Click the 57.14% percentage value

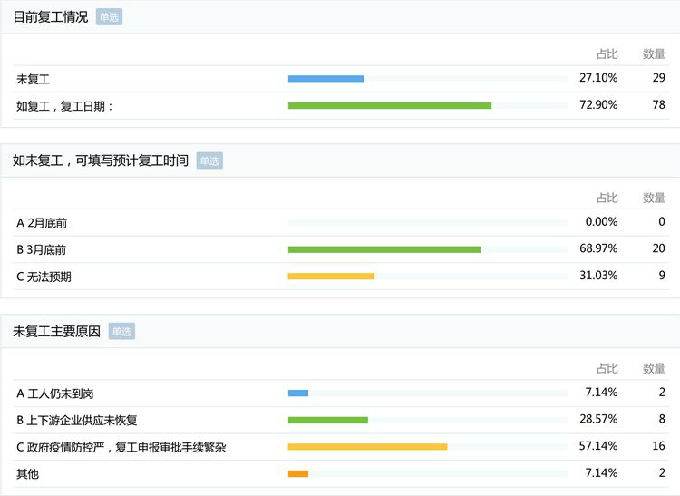(598, 446)
